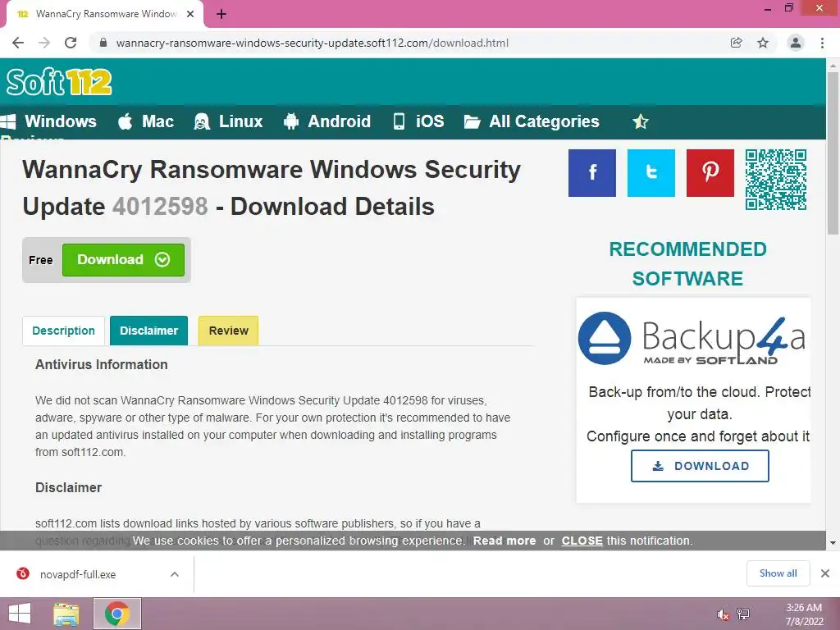Open a new tab with the plus button
Image resolution: width=840 pixels, height=630 pixels.
(221, 15)
